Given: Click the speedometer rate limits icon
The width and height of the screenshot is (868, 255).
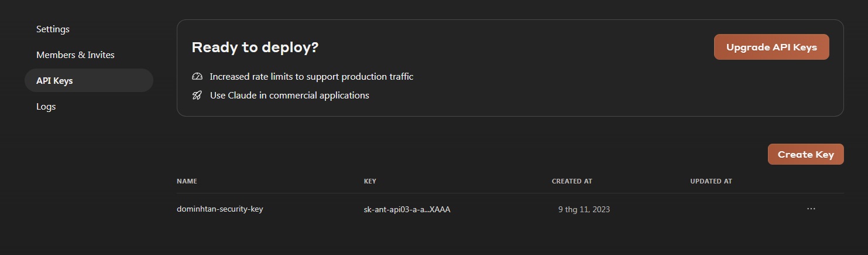Looking at the screenshot, I should coord(197,77).
